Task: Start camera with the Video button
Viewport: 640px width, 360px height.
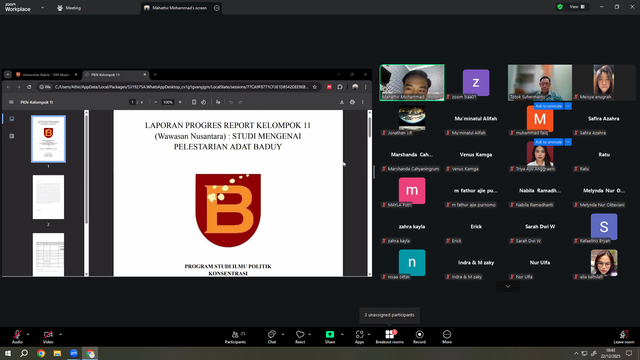Action: (48, 337)
